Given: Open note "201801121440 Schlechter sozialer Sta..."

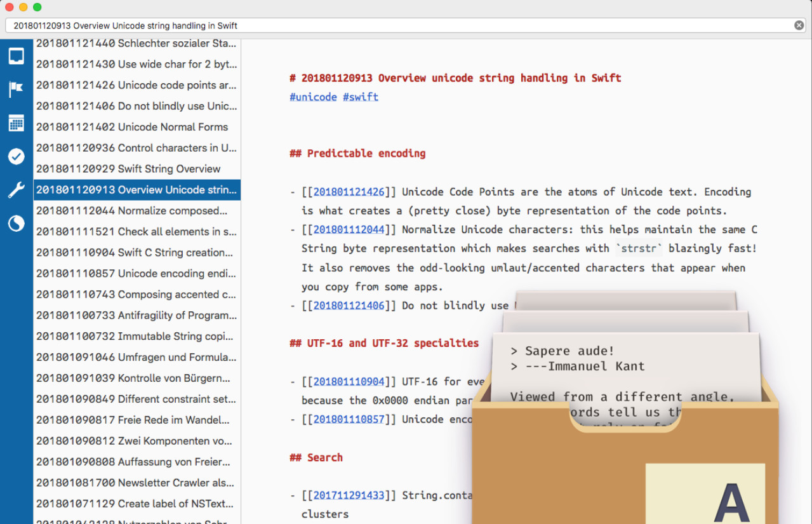Looking at the screenshot, I should (x=137, y=44).
